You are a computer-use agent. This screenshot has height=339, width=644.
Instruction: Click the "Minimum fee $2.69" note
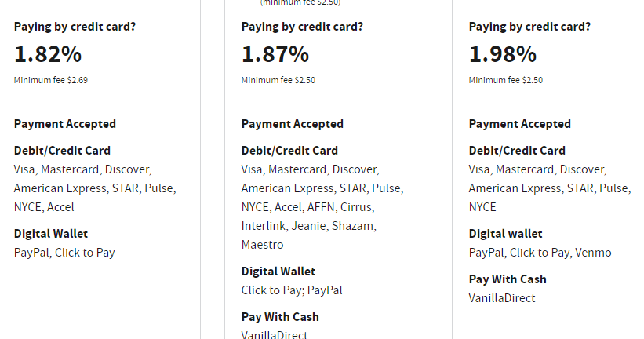pos(51,80)
